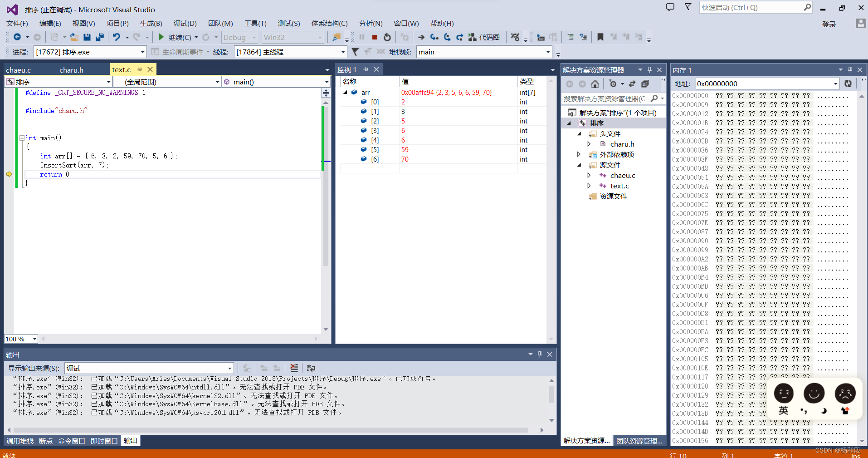This screenshot has width=868, height=458.
Task: Pin the Solution Explorer panel
Action: point(649,69)
